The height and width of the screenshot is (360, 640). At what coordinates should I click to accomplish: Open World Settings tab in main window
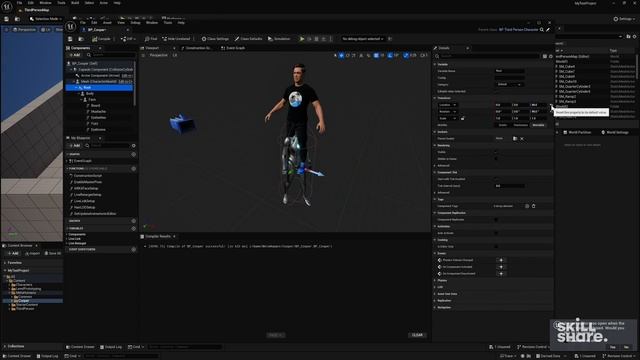pos(615,132)
